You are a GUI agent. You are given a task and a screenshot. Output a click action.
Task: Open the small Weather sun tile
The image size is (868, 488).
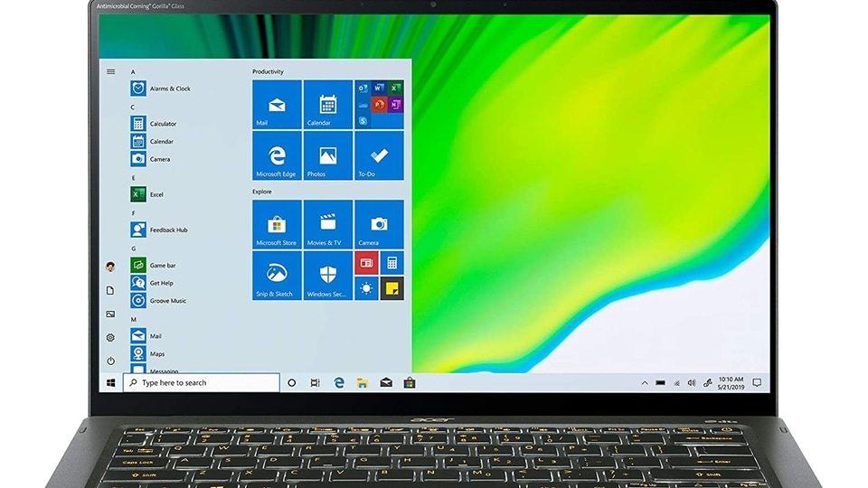(x=366, y=288)
